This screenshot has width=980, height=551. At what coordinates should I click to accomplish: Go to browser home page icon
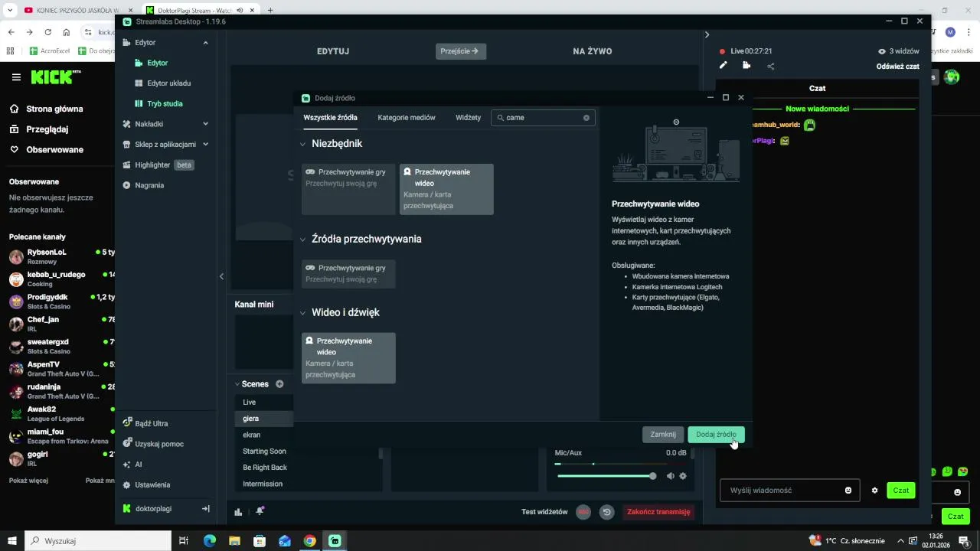point(67,32)
